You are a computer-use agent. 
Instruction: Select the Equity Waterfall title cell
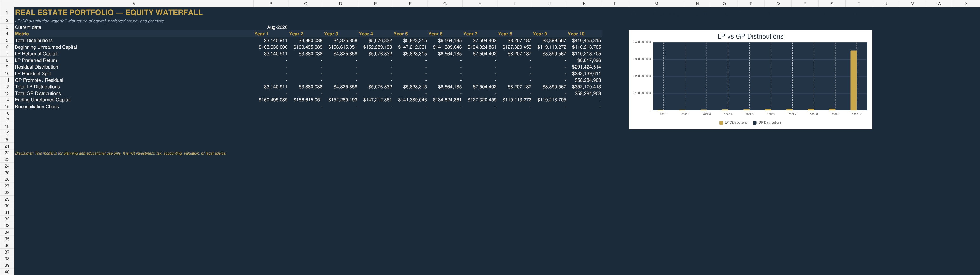coord(134,12)
